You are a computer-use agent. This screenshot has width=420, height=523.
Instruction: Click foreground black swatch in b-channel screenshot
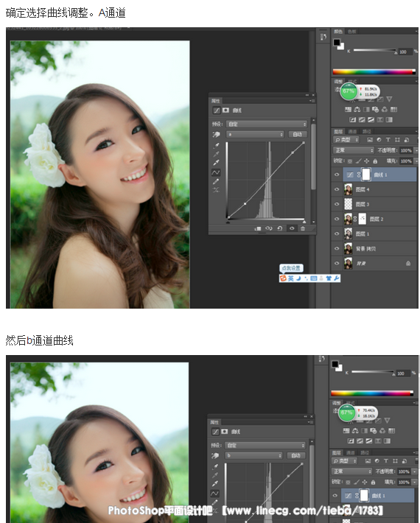[x=335, y=364]
